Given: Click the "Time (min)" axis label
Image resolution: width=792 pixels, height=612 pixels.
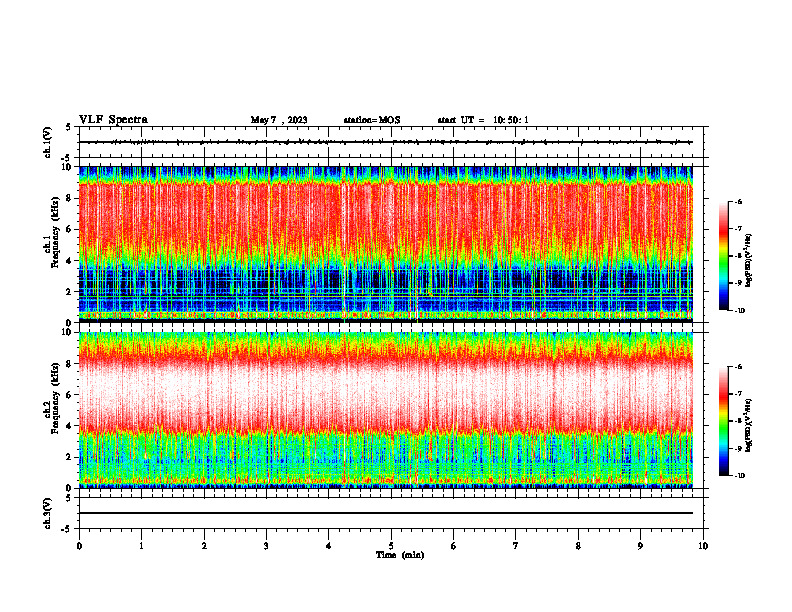Looking at the screenshot, I should pyautogui.click(x=400, y=555).
